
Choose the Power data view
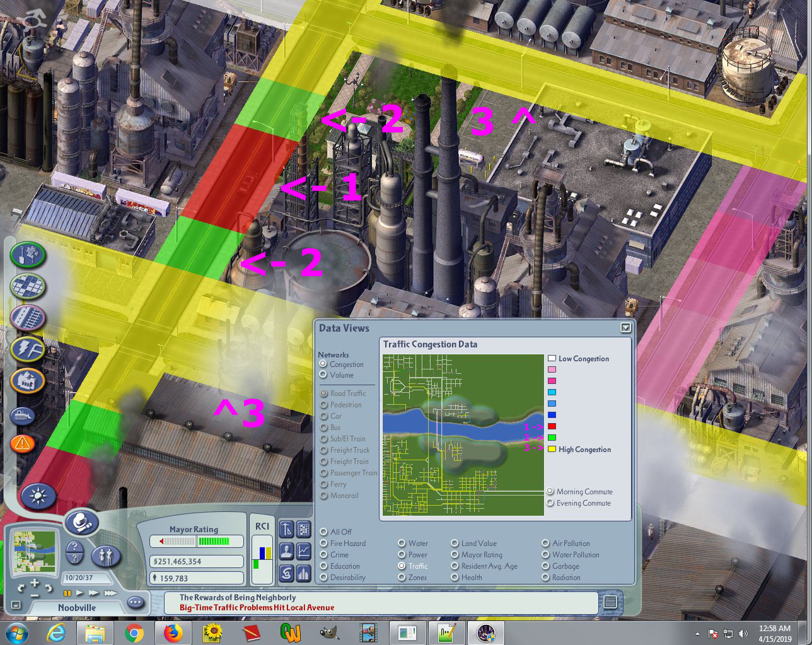click(x=402, y=554)
